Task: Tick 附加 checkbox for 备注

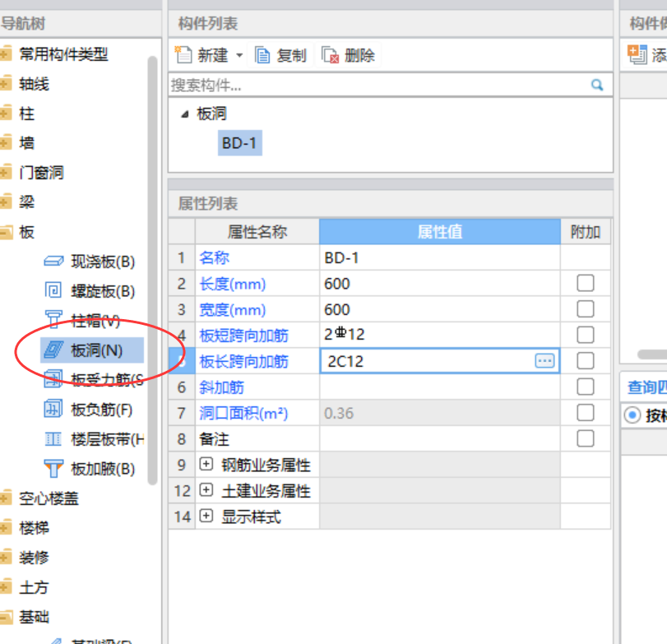Action: 586,438
